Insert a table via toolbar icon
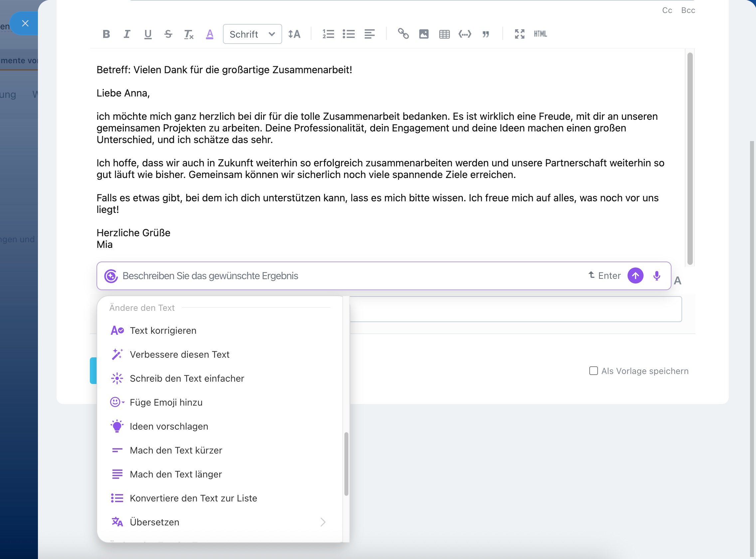Viewport: 756px width, 559px height. (444, 34)
